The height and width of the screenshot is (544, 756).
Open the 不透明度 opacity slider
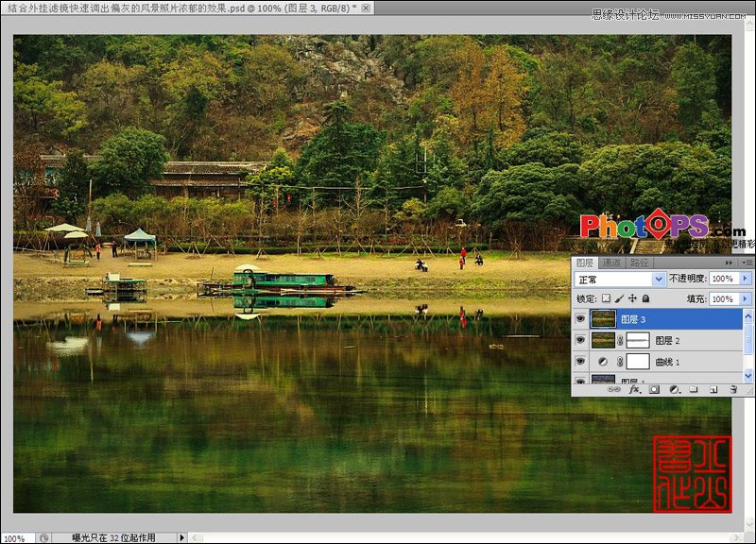tap(745, 278)
